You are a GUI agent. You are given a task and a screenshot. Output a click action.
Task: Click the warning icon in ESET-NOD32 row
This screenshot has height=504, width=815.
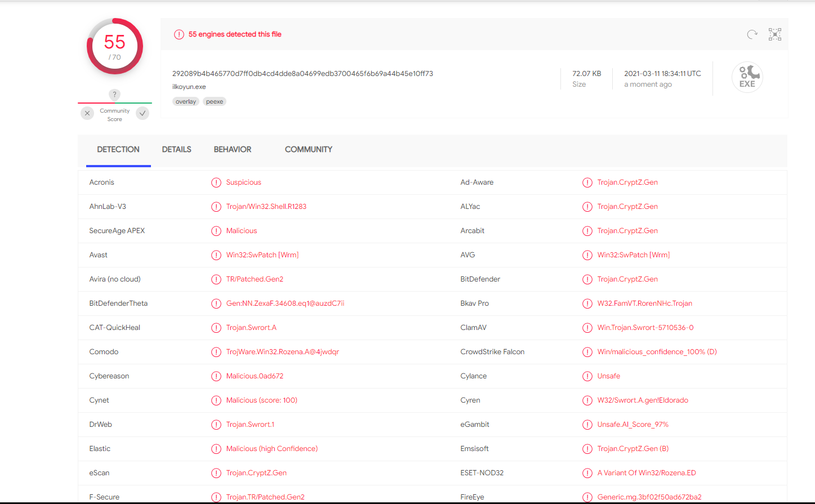(x=587, y=473)
